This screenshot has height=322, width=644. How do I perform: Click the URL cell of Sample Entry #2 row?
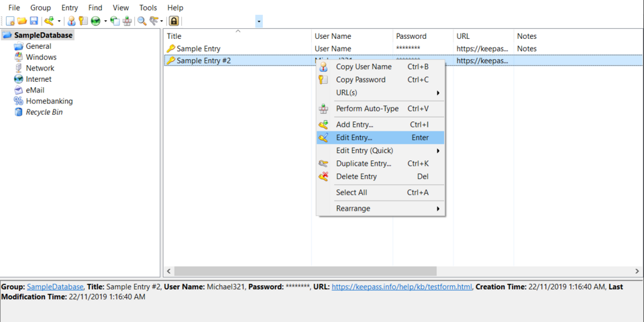482,61
